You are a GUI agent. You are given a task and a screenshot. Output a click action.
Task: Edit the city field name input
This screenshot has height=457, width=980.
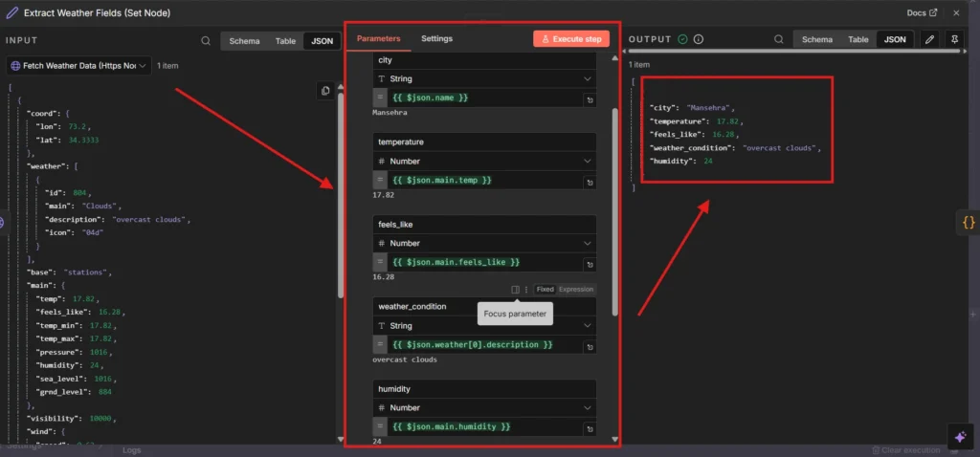click(484, 60)
